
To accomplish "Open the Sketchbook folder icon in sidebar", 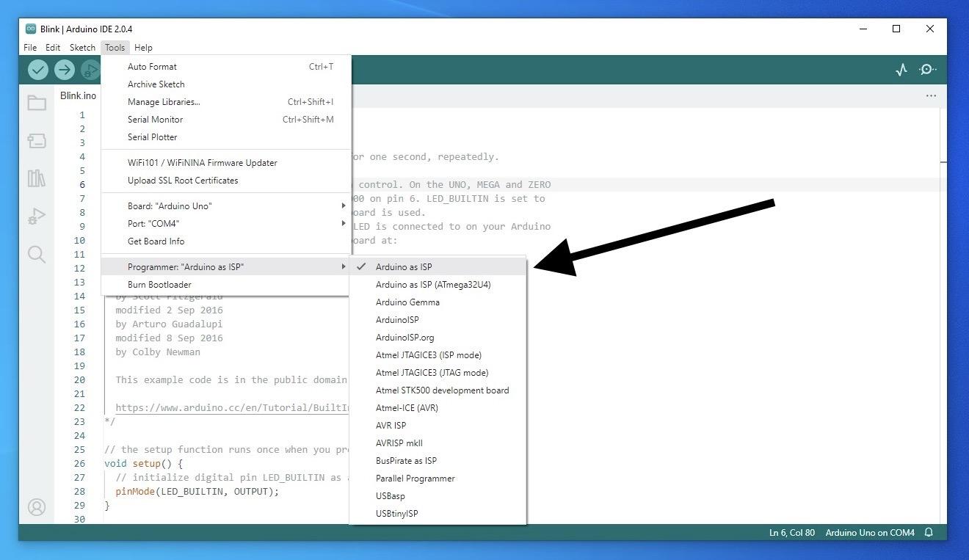I will (37, 103).
